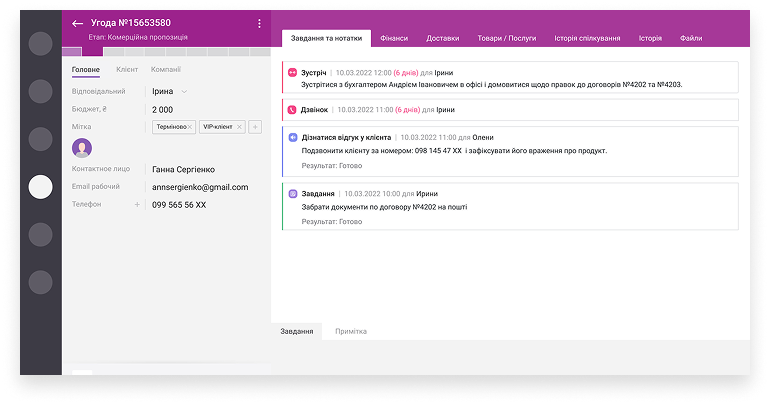Click the Зустріч overdue marker (6 днів)

(x=406, y=73)
